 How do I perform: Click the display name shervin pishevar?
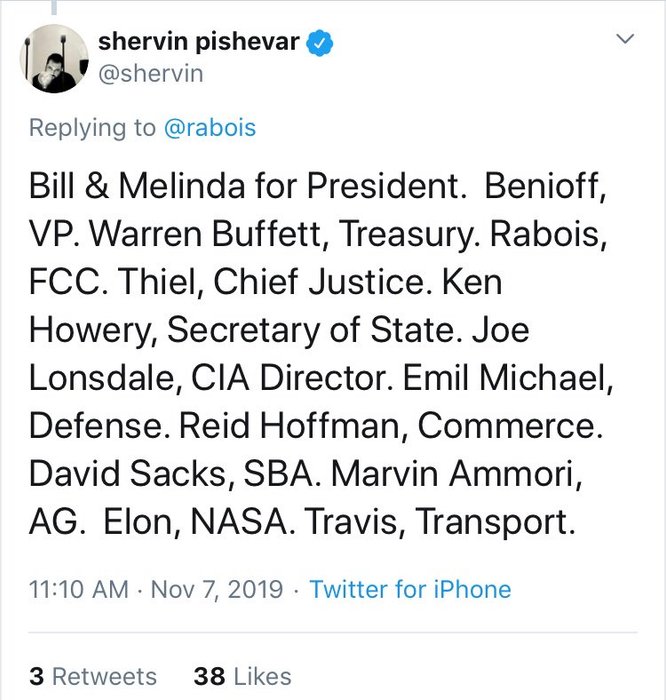pyautogui.click(x=200, y=42)
